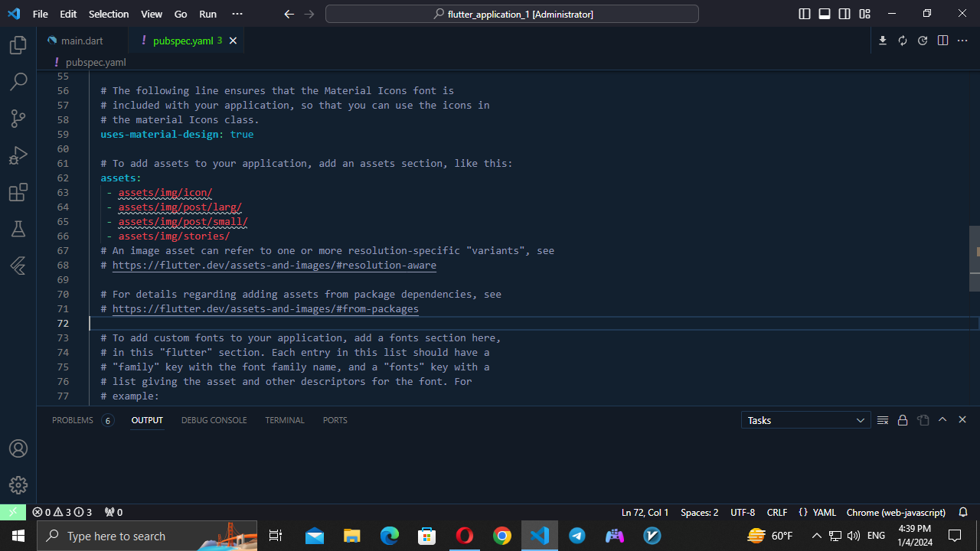Image resolution: width=980 pixels, height=551 pixels.
Task: Click the ports forwarded status item
Action: pyautogui.click(x=113, y=512)
